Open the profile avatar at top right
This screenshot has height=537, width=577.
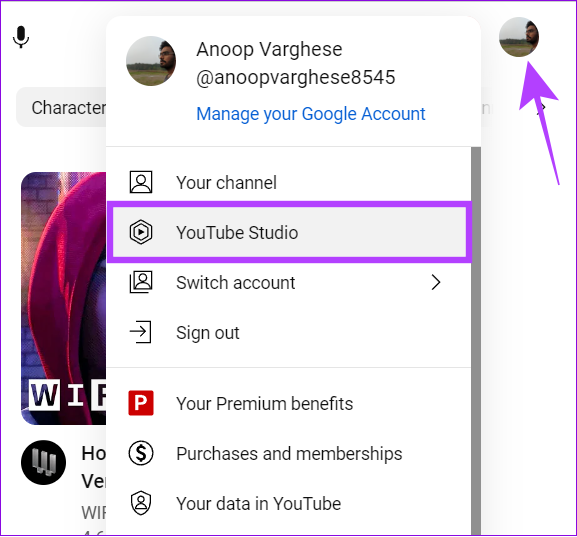519,37
